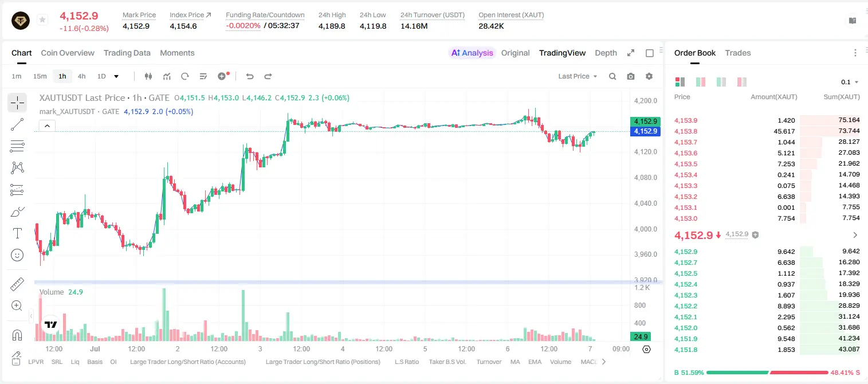Image resolution: width=868 pixels, height=384 pixels.
Task: Change order book 0.1 precision dropdown
Action: (x=850, y=82)
